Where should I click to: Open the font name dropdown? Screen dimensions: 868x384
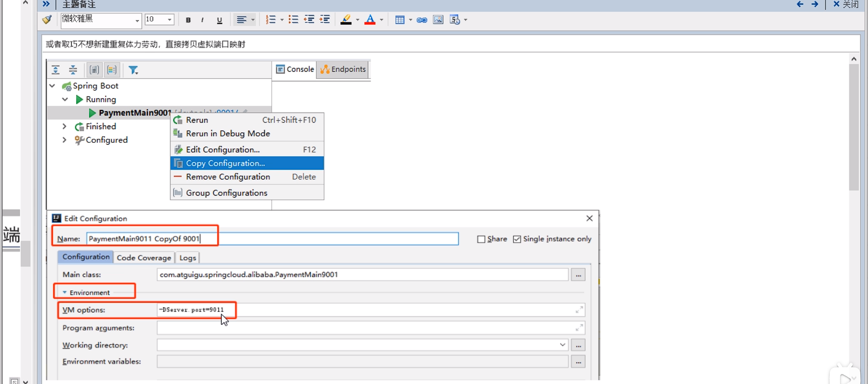[x=137, y=20]
